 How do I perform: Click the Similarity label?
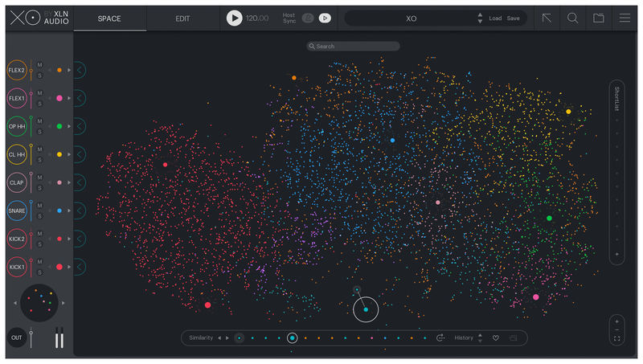click(x=201, y=337)
